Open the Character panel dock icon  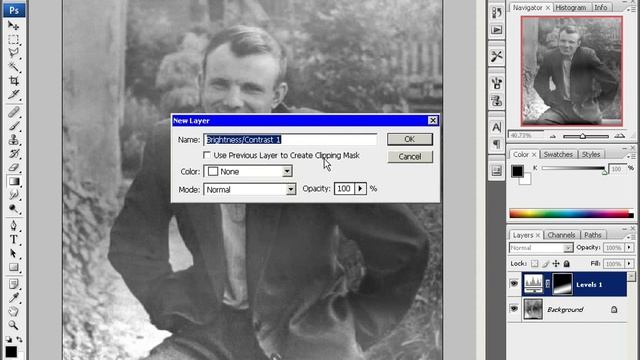coord(496,127)
